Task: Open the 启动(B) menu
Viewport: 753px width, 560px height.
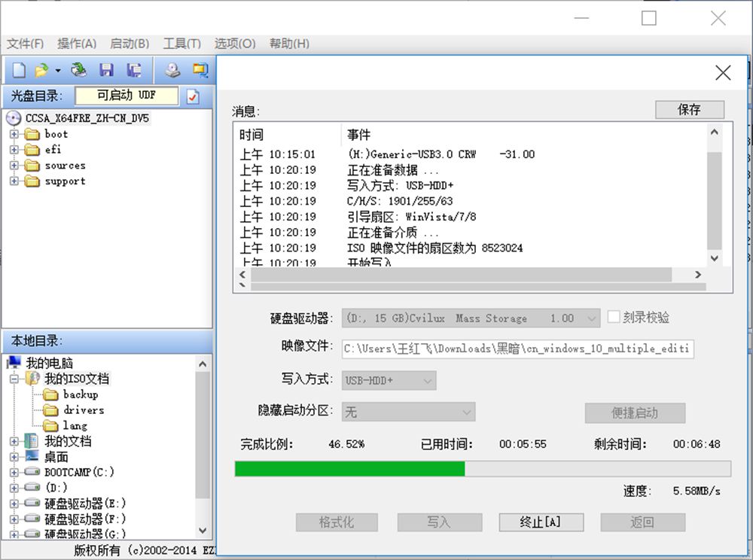Action: [x=129, y=44]
